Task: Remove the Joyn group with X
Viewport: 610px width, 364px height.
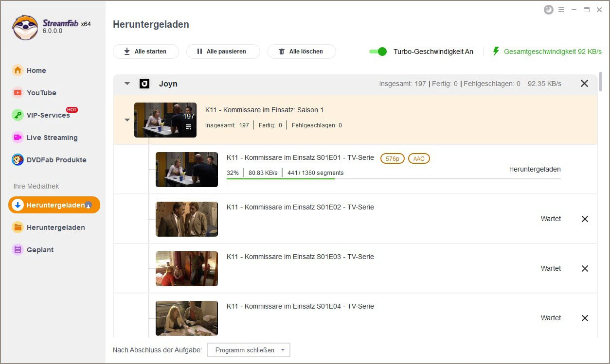Action: (585, 84)
